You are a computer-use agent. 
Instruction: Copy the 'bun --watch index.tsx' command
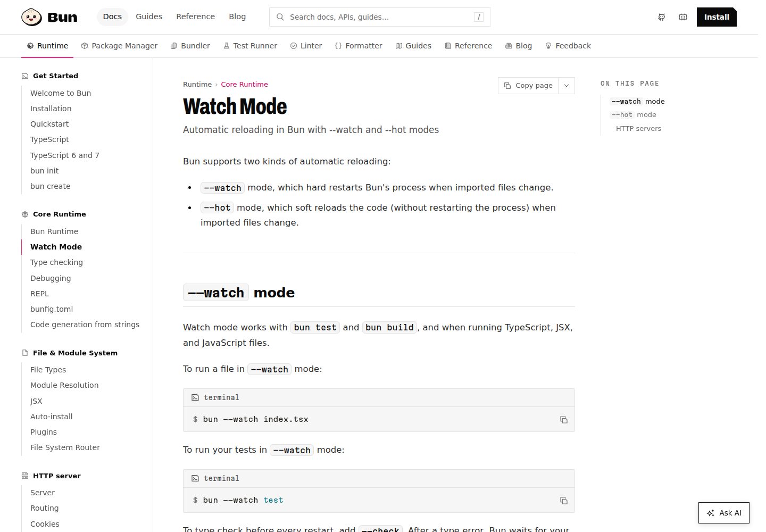[x=564, y=420]
